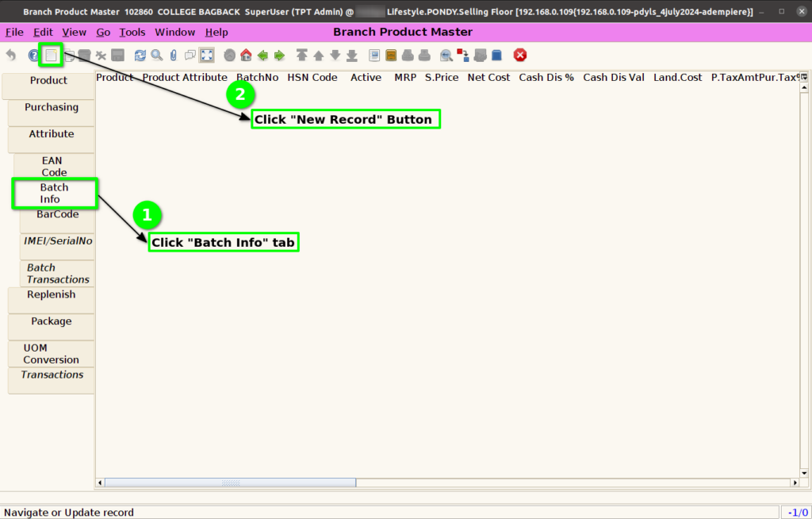Viewport: 812px width, 519px height.
Task: Click the Undo changes toolbar icon
Action: point(11,55)
